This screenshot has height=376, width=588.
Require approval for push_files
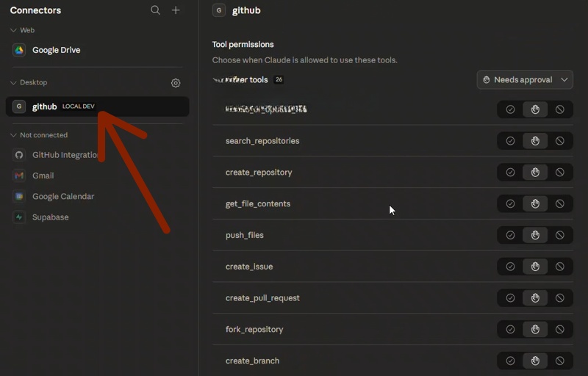(535, 235)
